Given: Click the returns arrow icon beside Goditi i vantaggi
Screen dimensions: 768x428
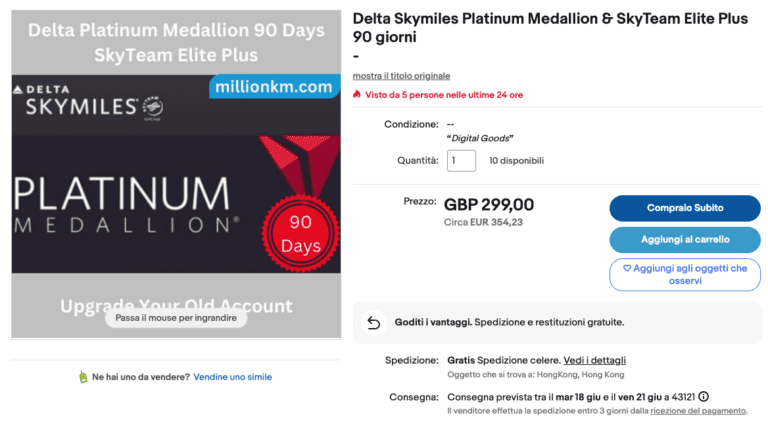Looking at the screenshot, I should pyautogui.click(x=373, y=322).
